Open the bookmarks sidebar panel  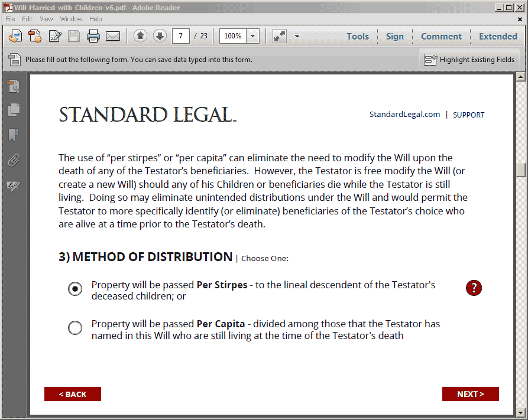[14, 135]
